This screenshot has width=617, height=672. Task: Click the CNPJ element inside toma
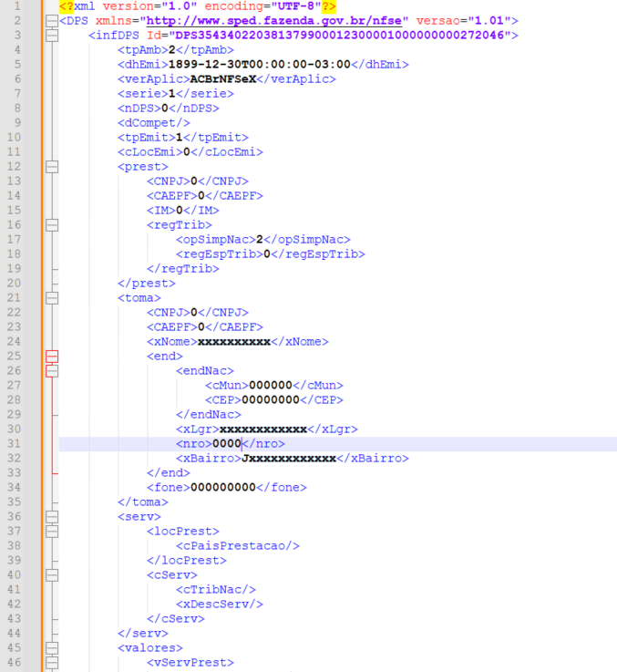pyautogui.click(x=198, y=313)
